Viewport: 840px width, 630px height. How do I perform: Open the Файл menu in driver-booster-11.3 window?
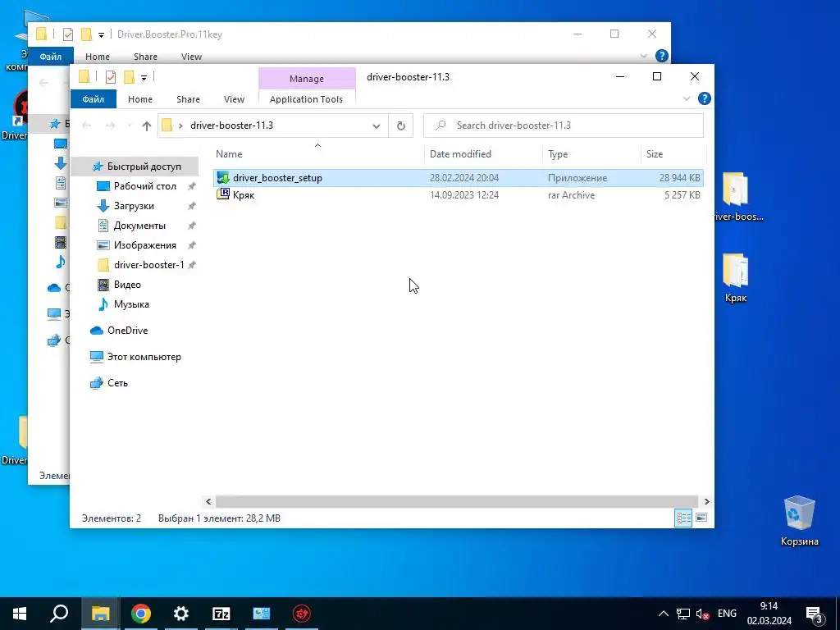point(94,99)
